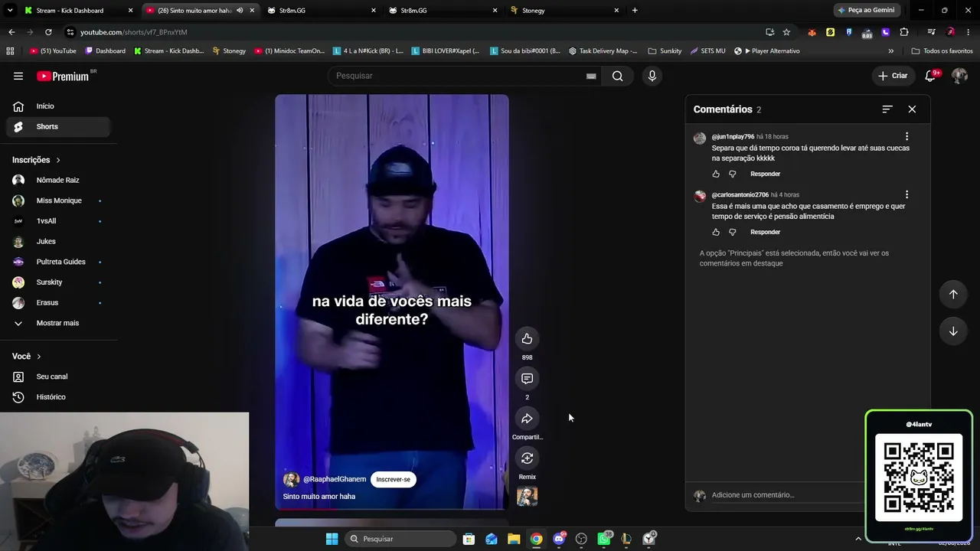Go to YouTube Premium home logo
This screenshot has width=980, height=551.
point(63,76)
